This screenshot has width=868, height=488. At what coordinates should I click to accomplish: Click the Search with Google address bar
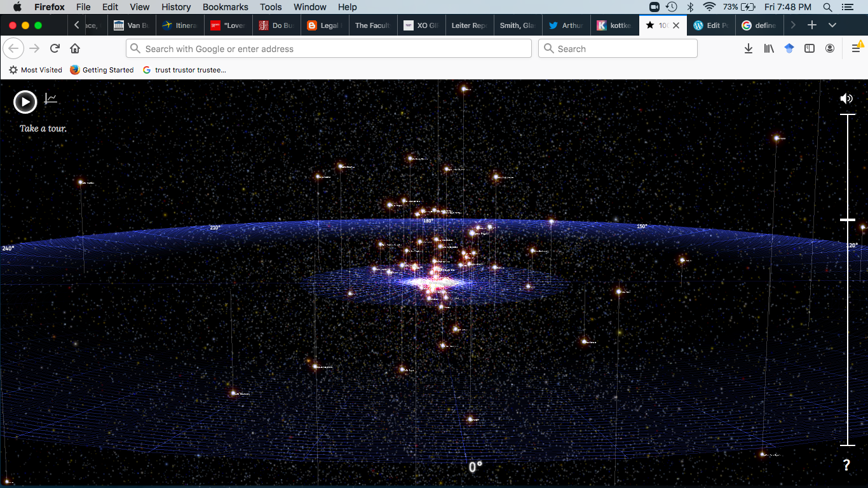[329, 48]
